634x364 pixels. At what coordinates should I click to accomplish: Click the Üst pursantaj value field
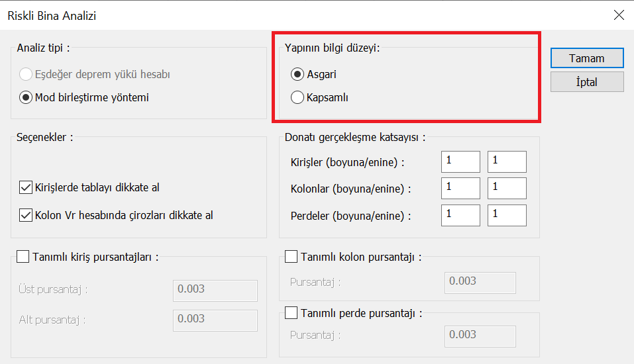(215, 291)
